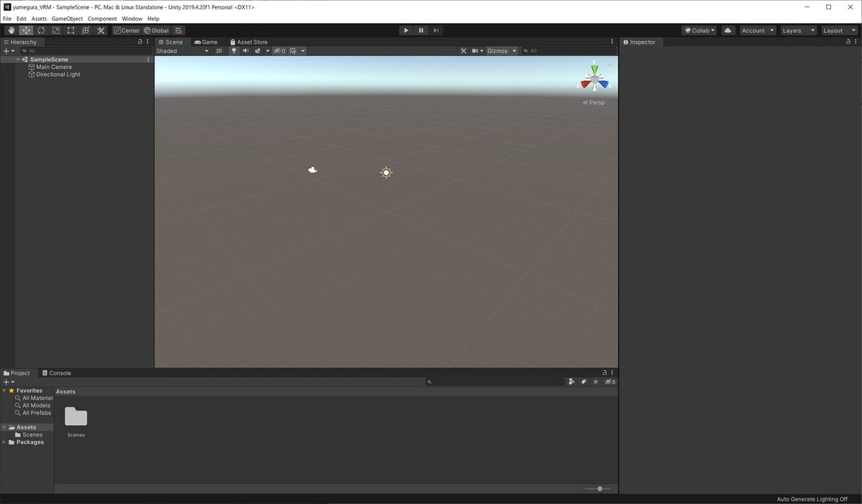Select the Hand tool in the toolbar
862x504 pixels.
pyautogui.click(x=11, y=30)
